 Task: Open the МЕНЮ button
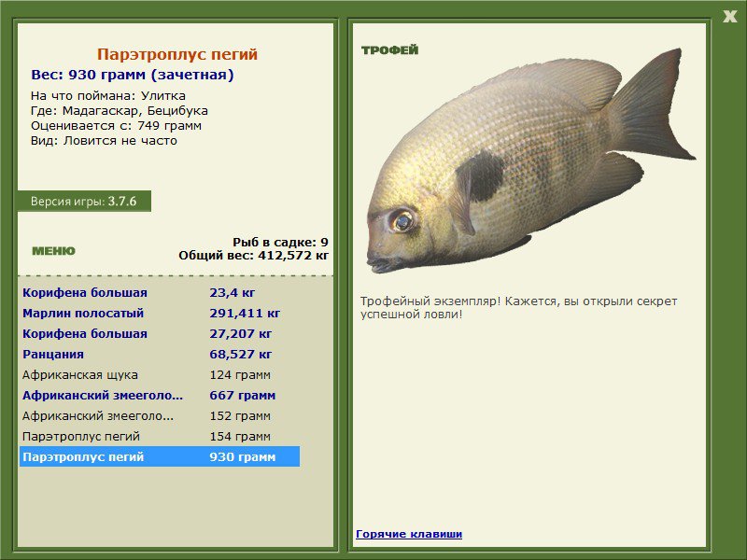coord(53,251)
